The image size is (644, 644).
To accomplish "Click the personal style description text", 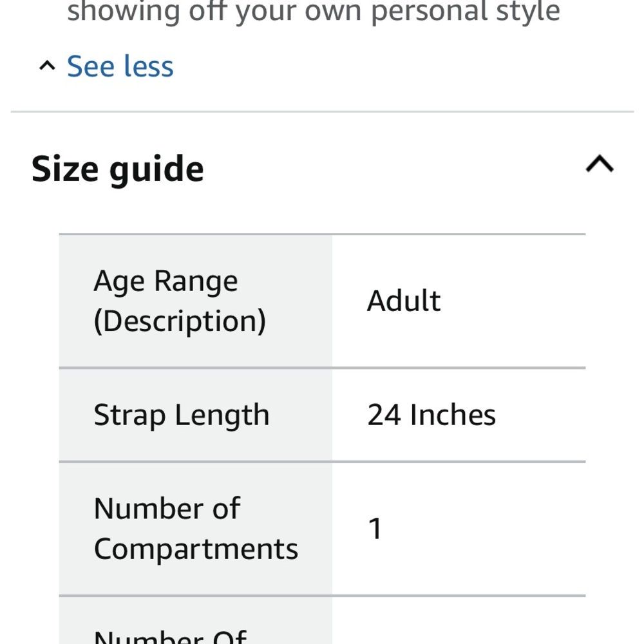I will (314, 12).
